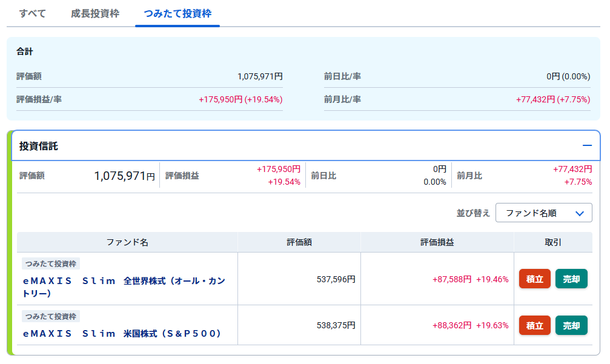This screenshot has width=610, height=364.
Task: Switch to the すべて tab
Action: click(x=33, y=13)
